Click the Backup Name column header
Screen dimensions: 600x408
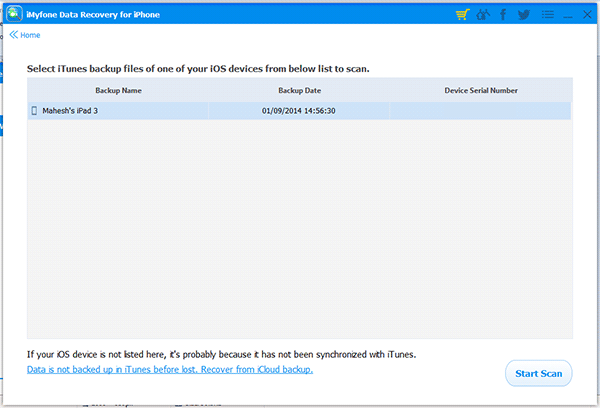point(118,90)
